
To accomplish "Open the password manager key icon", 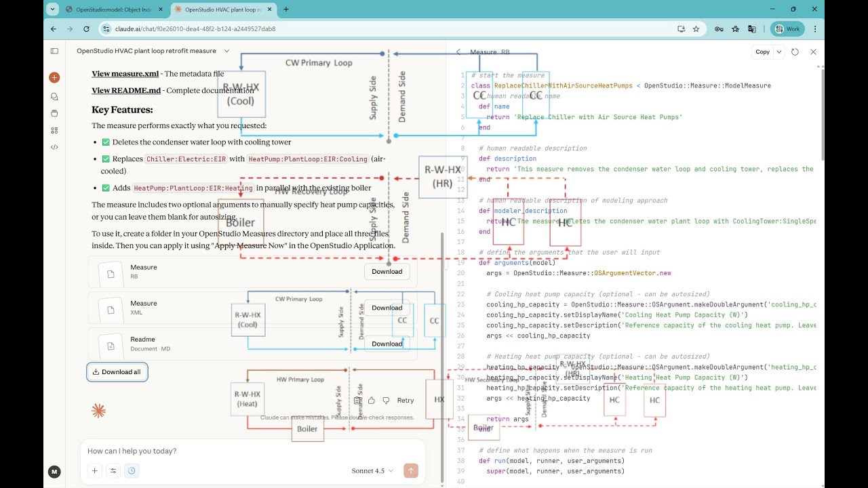I will tap(719, 29).
